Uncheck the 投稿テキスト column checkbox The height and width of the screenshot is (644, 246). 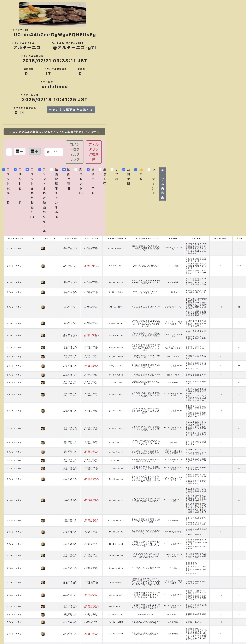[x=88, y=169]
